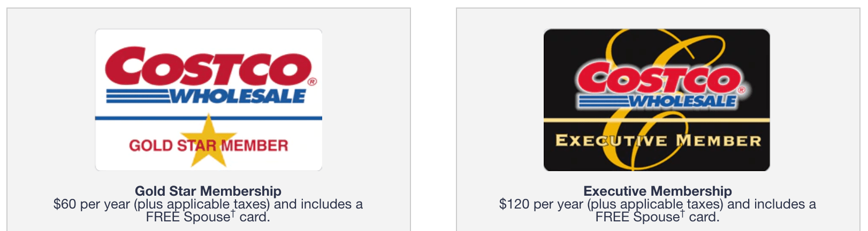The width and height of the screenshot is (868, 231).
Task: Click the Gold Star Member card image
Action: pos(209,100)
